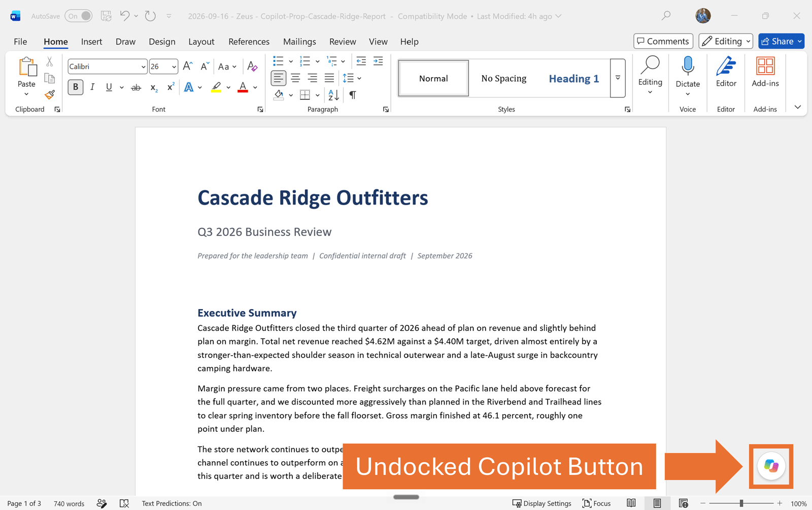This screenshot has height=510, width=812.
Task: Expand the bullets list dropdown arrow
Action: 291,61
